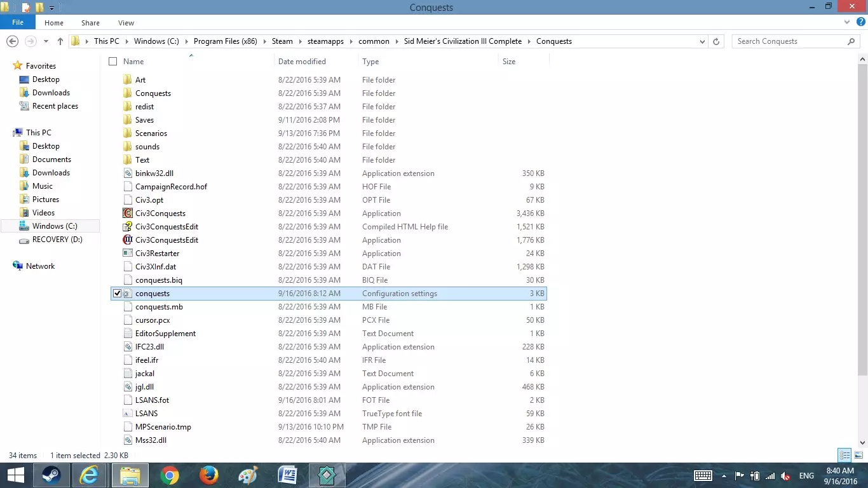The image size is (868, 488).
Task: Open Google Chrome from the taskbar
Action: tap(170, 475)
